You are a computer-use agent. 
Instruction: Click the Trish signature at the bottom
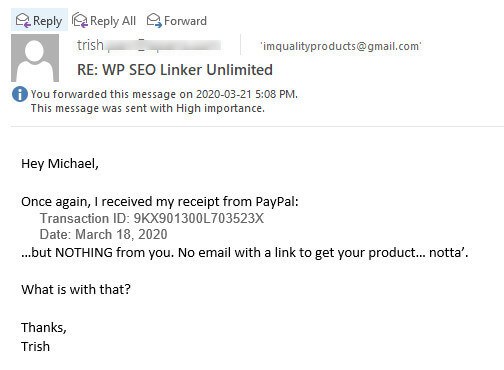point(35,346)
